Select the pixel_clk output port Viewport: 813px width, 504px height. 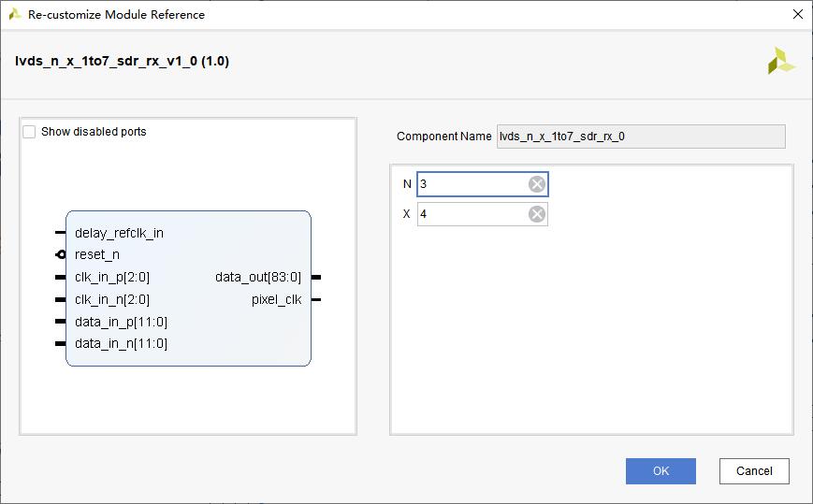click(276, 299)
